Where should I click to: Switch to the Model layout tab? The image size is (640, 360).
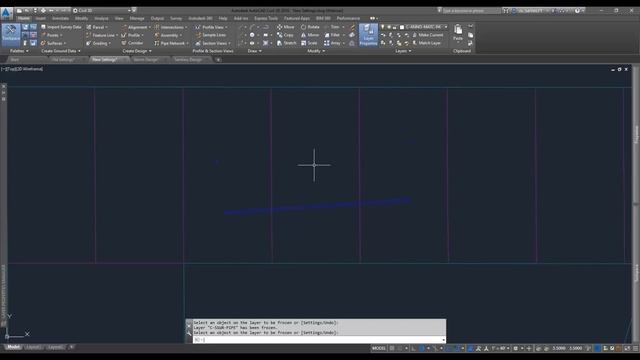coord(13,347)
